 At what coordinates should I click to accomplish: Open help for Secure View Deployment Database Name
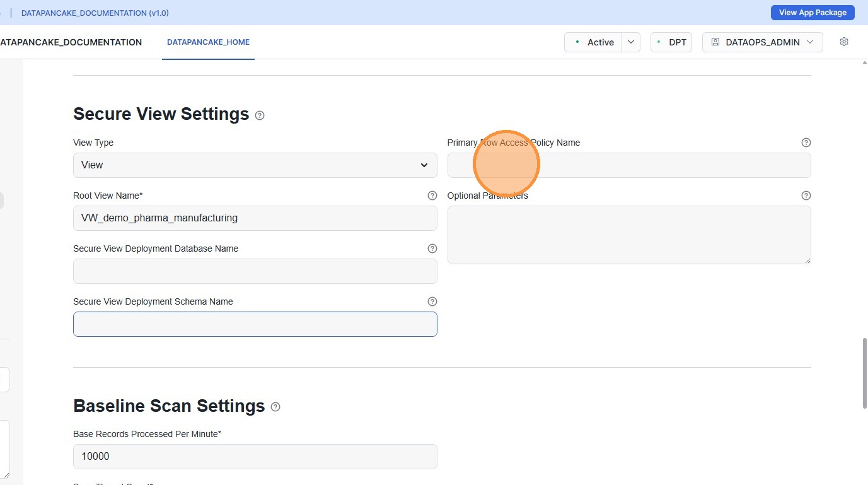click(432, 248)
